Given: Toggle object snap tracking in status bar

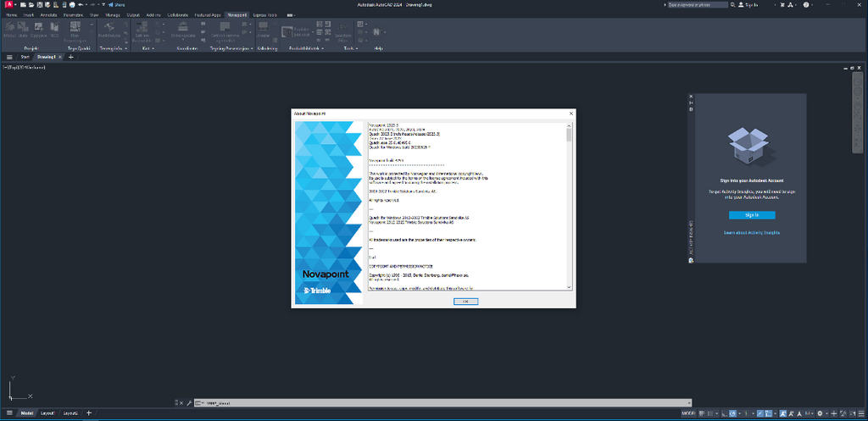Looking at the screenshot, I should point(760,413).
